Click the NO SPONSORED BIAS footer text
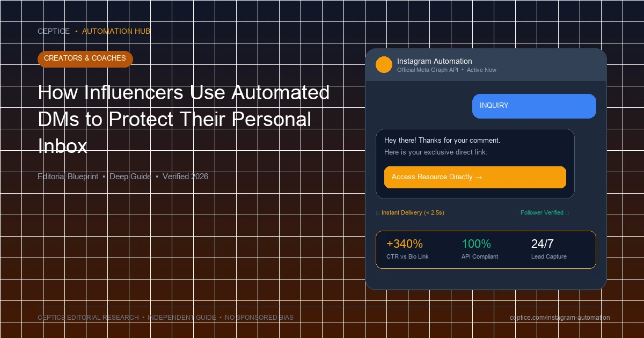The image size is (644, 338). pyautogui.click(x=259, y=318)
